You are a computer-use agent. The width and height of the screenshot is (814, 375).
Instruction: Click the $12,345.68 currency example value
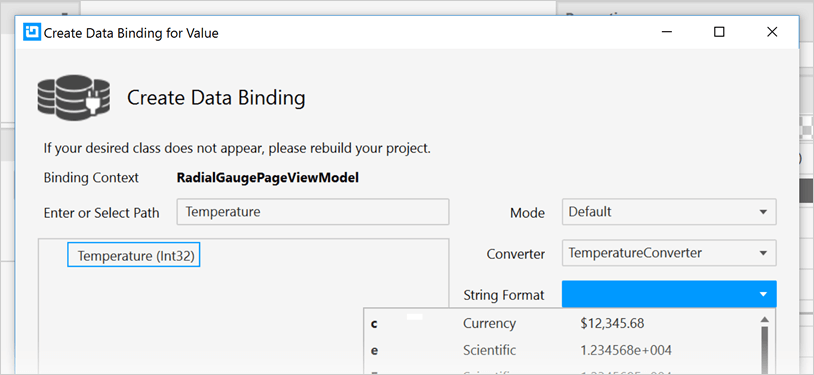[x=613, y=324]
